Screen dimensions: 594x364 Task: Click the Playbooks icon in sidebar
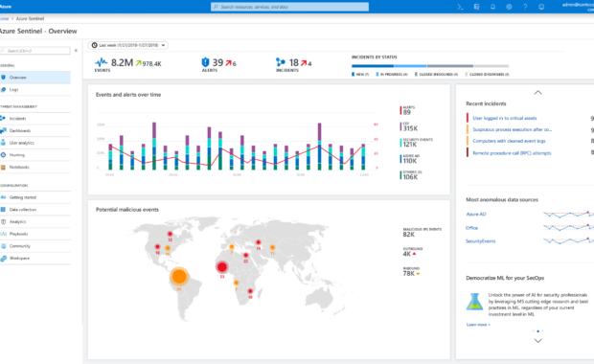point(3,234)
